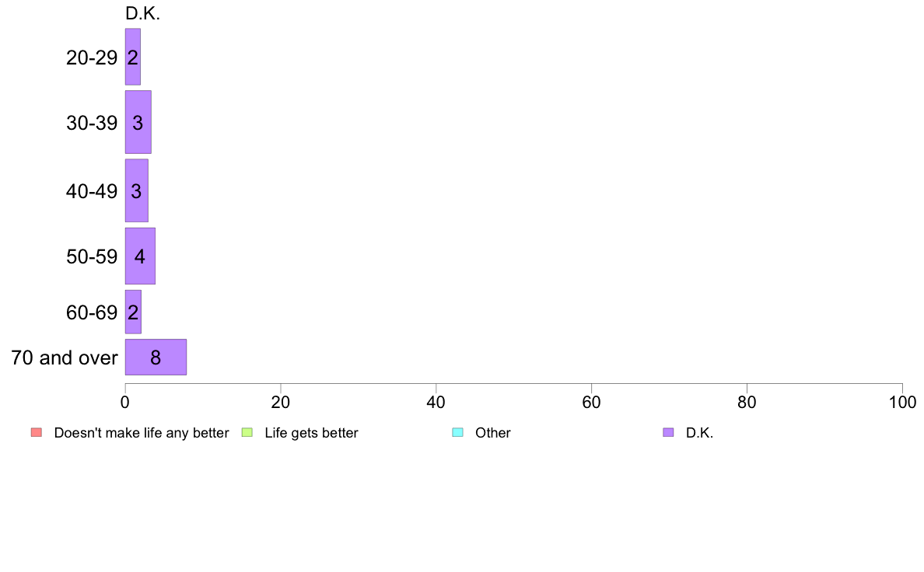This screenshot has height=572, width=924.
Task: Click the cyan 'Other' legend swatch
Action: pyautogui.click(x=457, y=432)
